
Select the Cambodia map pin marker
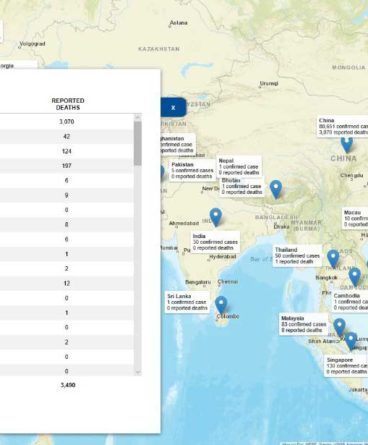click(355, 277)
